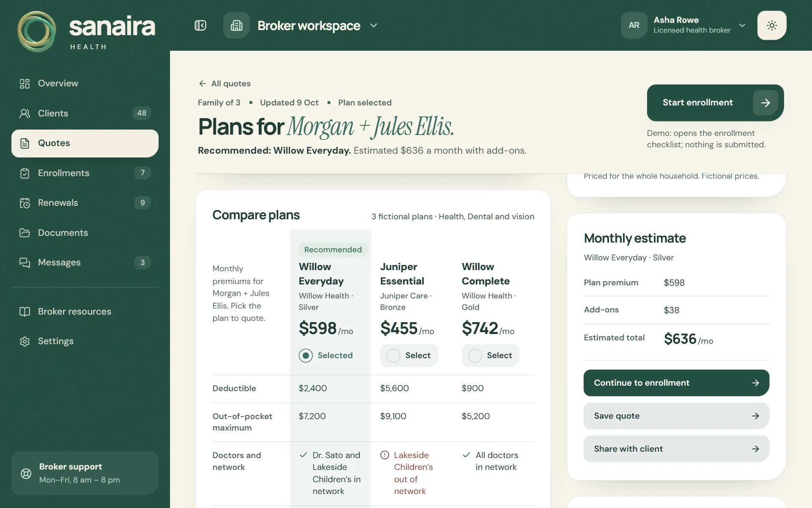812x508 pixels.
Task: Open Renewals from the sidebar
Action: tap(85, 203)
